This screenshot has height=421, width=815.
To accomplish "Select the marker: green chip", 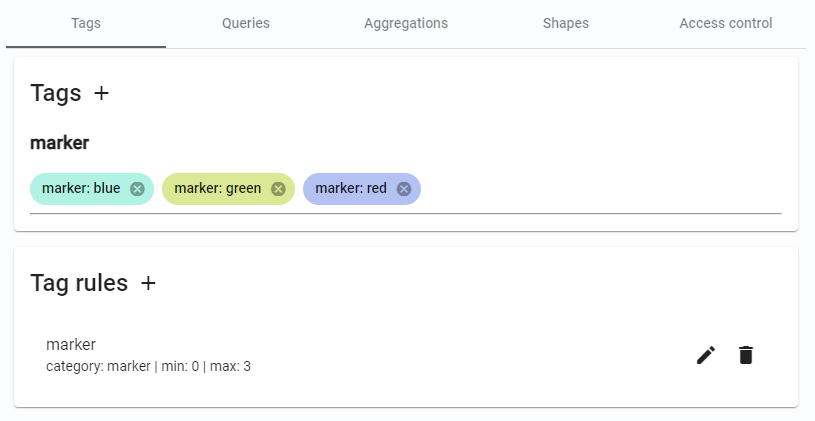I will [x=217, y=189].
